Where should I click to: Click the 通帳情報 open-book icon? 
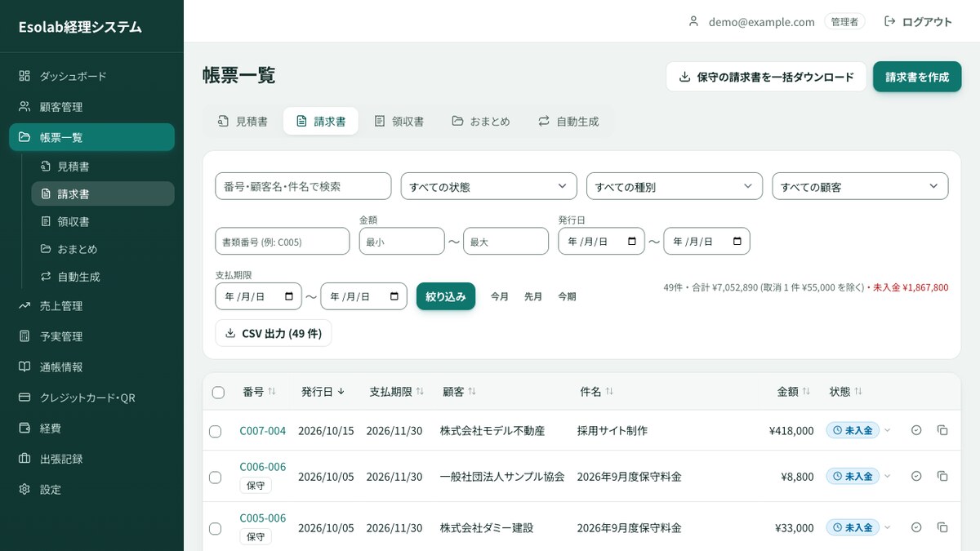(x=24, y=367)
